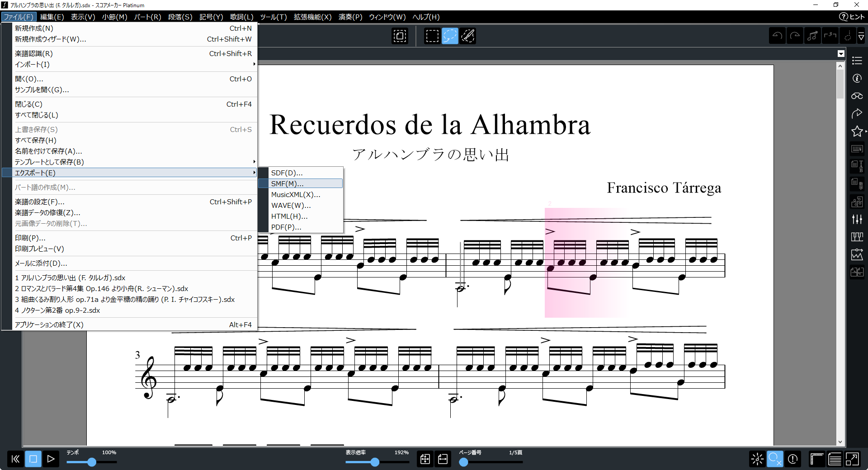The width and height of the screenshot is (868, 470).
Task: Click the numeric score icon
Action: tap(857, 184)
